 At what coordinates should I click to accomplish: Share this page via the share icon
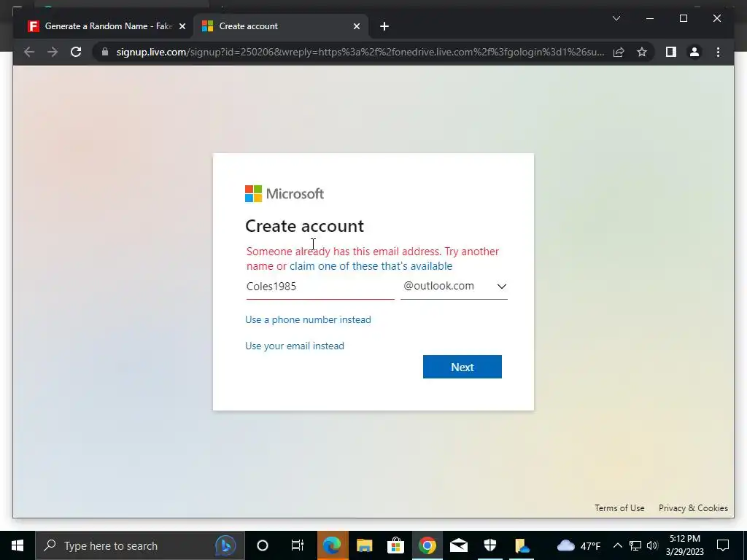pyautogui.click(x=619, y=52)
